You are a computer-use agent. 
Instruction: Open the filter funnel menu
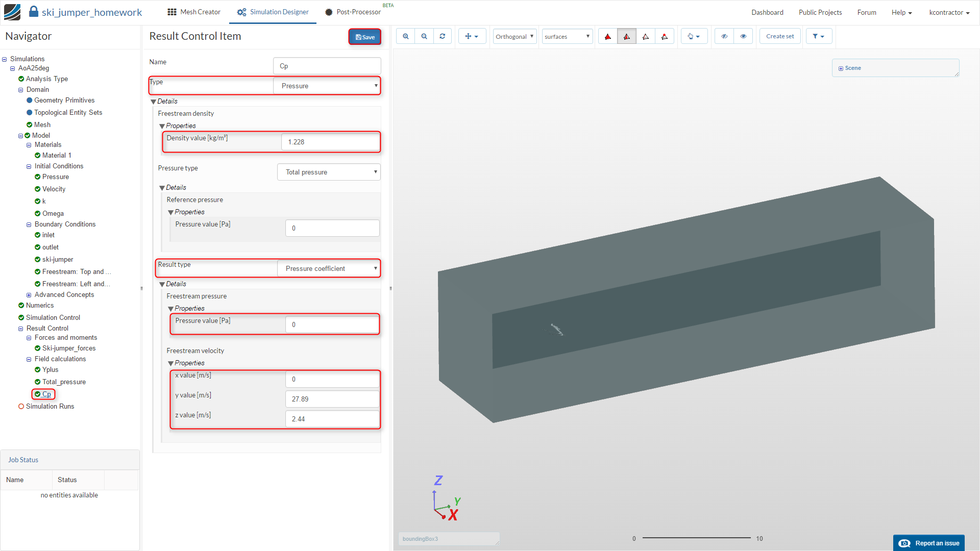tap(819, 36)
